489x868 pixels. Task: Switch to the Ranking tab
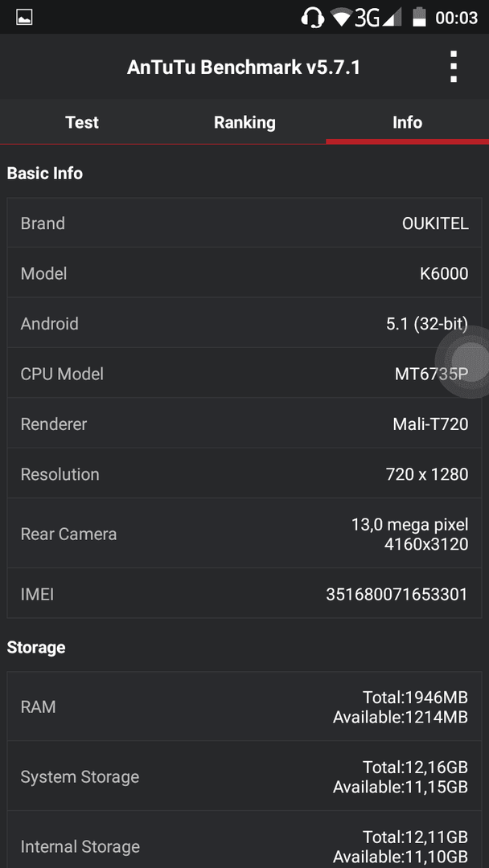coord(244,122)
